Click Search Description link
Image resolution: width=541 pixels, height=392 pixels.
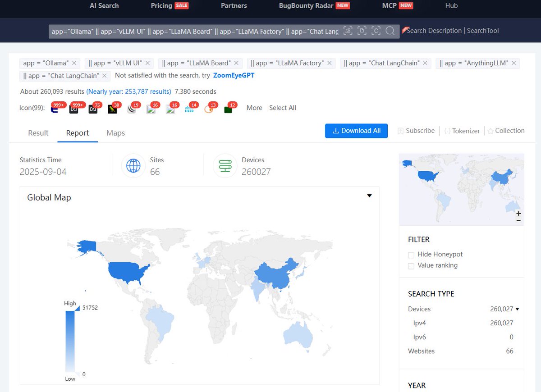(434, 31)
